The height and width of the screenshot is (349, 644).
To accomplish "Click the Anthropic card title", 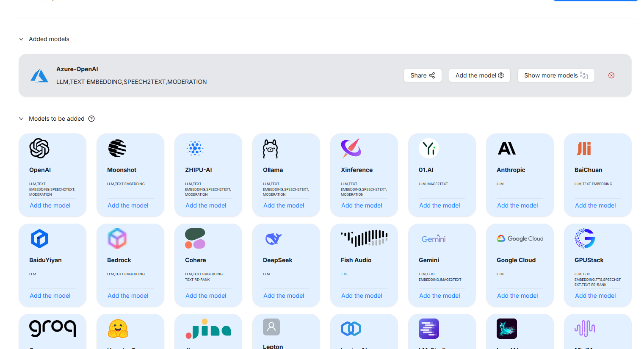I will pos(511,170).
